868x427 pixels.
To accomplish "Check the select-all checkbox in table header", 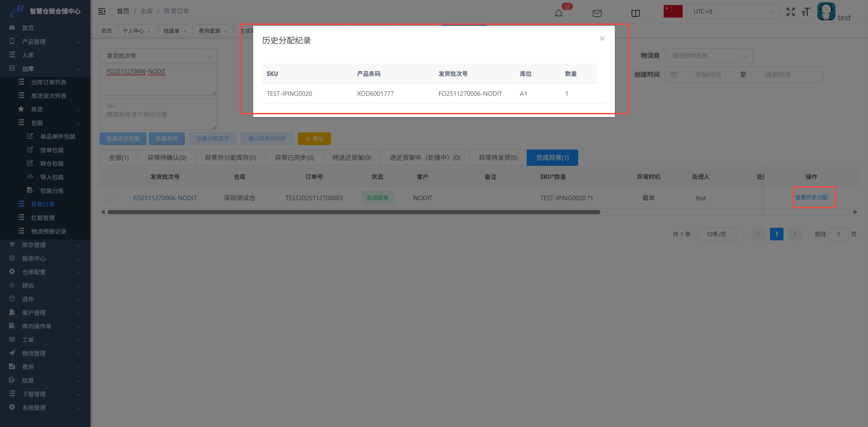I will click(x=107, y=177).
